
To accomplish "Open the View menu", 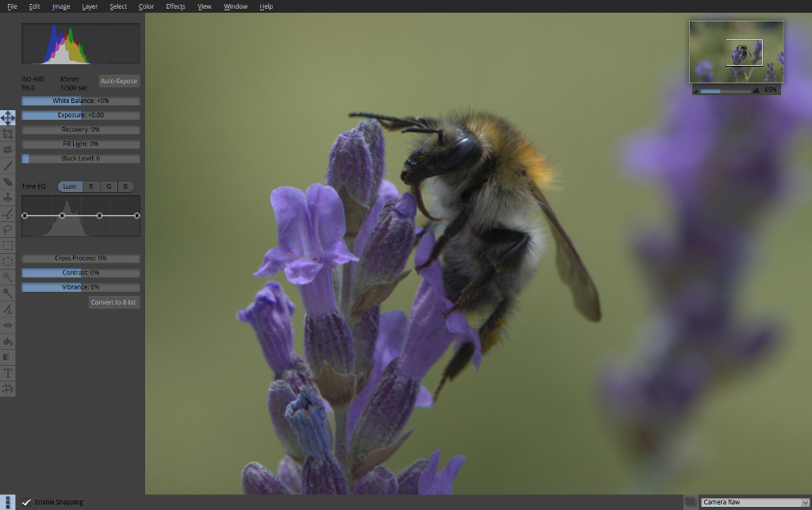I will coord(205,6).
